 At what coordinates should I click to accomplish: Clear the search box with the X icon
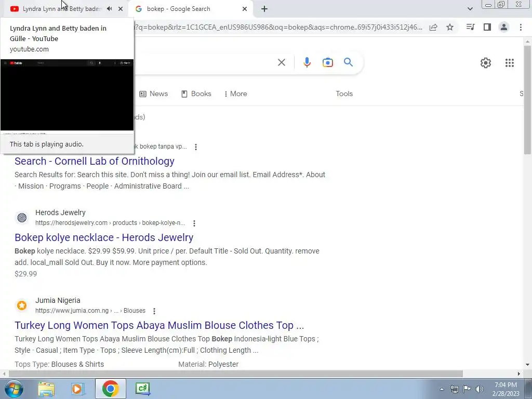(282, 62)
